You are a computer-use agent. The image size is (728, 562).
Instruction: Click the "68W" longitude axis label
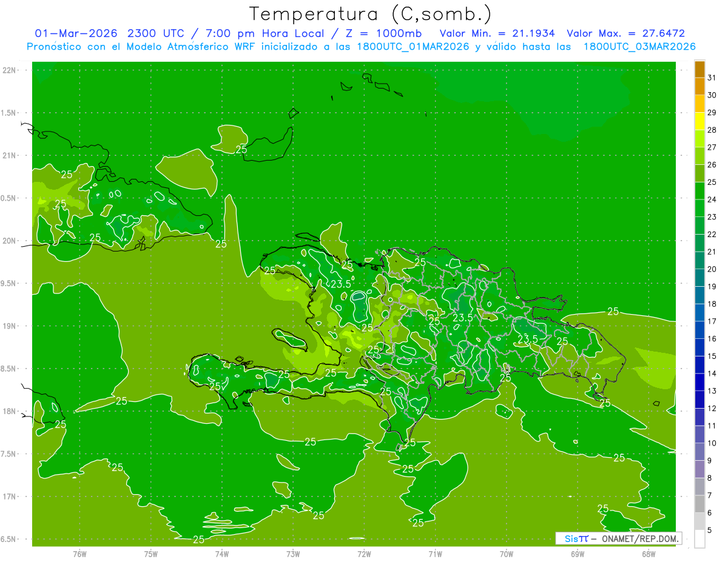(649, 554)
